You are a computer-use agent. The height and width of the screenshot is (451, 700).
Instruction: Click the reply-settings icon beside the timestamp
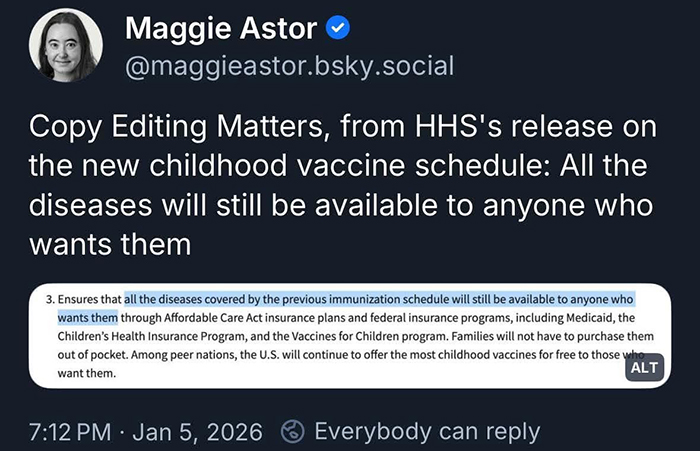point(293,432)
